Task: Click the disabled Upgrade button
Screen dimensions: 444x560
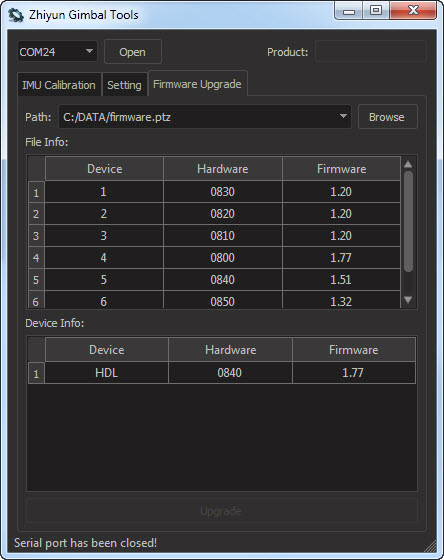Action: (221, 511)
